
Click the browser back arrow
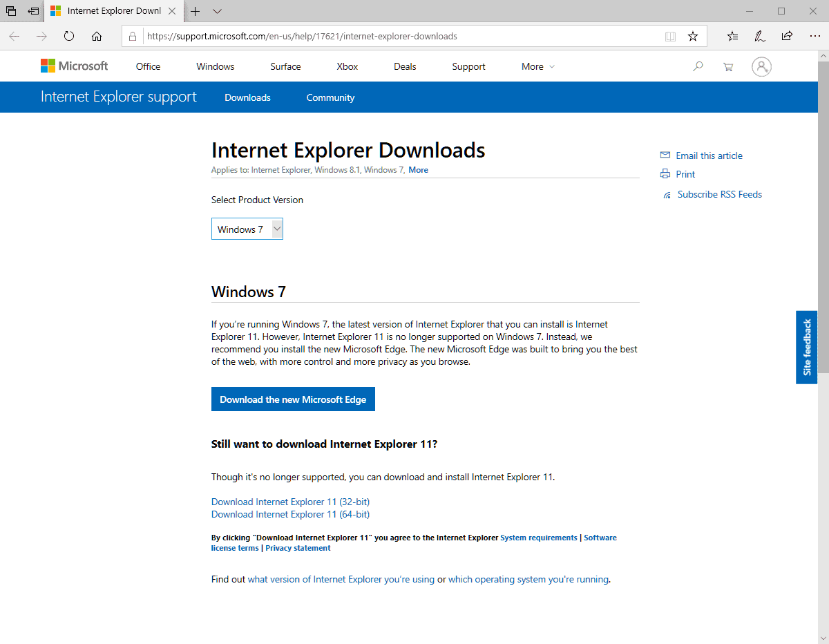tap(14, 36)
